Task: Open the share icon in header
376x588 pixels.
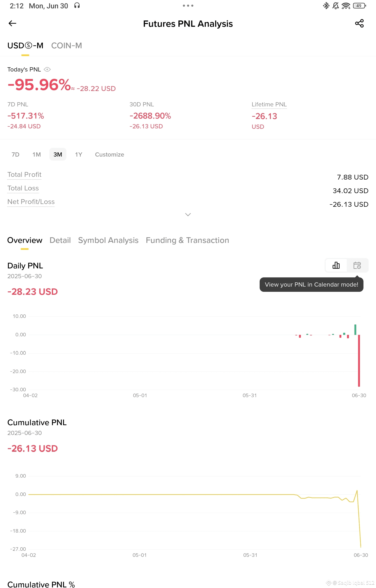Action: point(359,23)
